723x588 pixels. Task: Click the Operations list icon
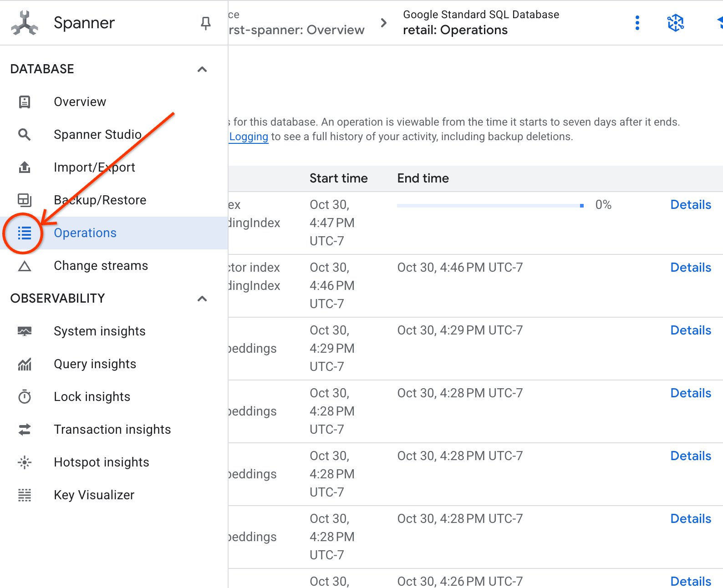pos(25,233)
